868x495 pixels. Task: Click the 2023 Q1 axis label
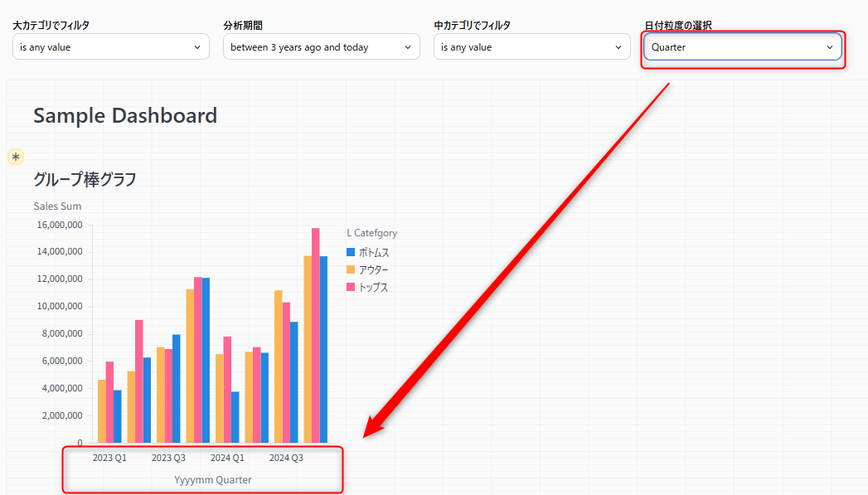[109, 458]
